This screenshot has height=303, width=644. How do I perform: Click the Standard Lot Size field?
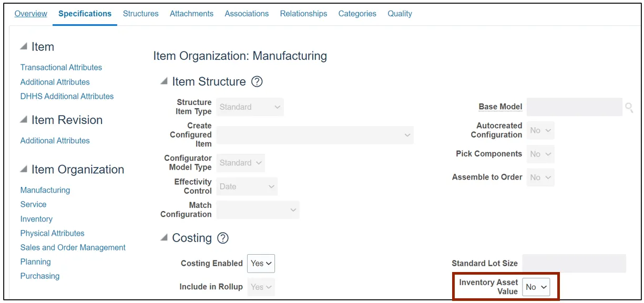tap(574, 264)
